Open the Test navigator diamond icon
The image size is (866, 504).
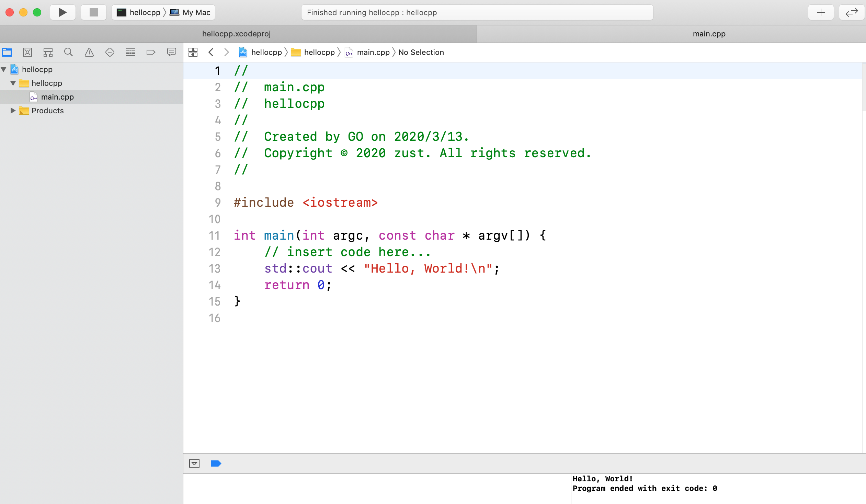tap(110, 52)
